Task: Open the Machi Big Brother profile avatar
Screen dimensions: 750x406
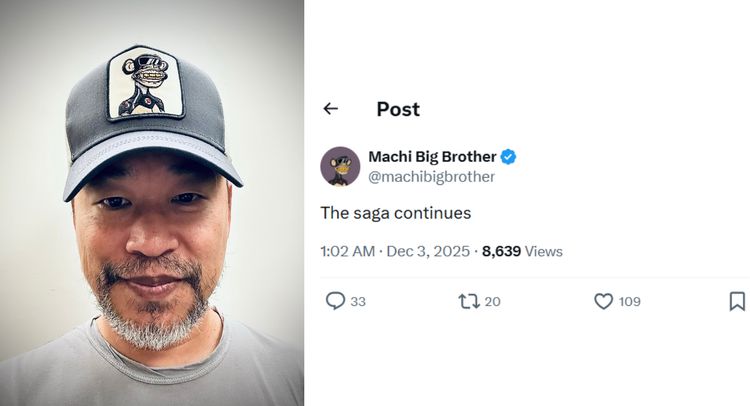Action: point(340,166)
